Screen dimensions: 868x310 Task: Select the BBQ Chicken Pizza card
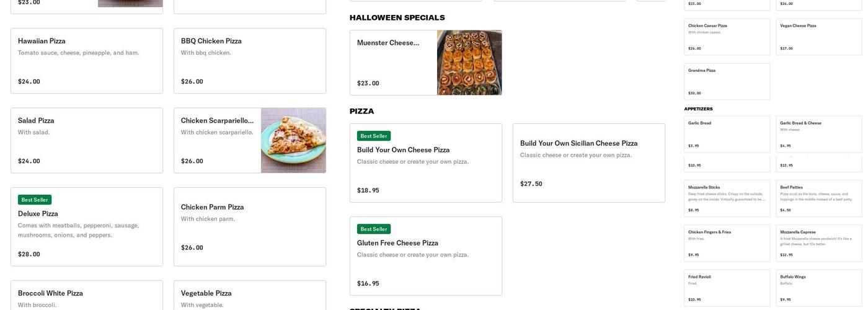click(x=250, y=61)
